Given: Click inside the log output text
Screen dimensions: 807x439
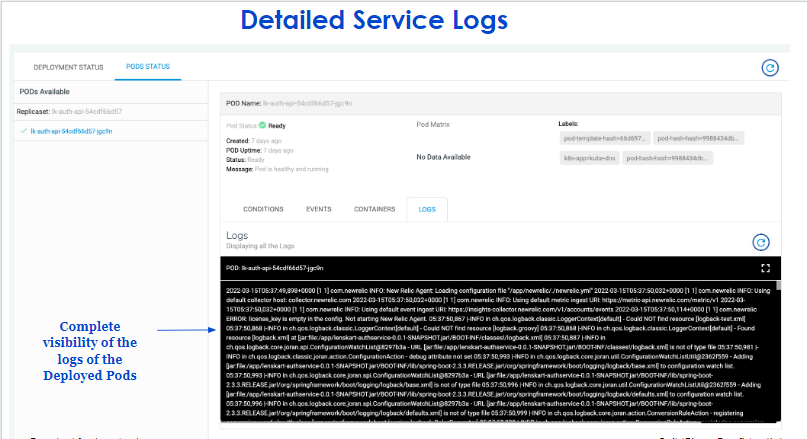Looking at the screenshot, I should (498, 352).
